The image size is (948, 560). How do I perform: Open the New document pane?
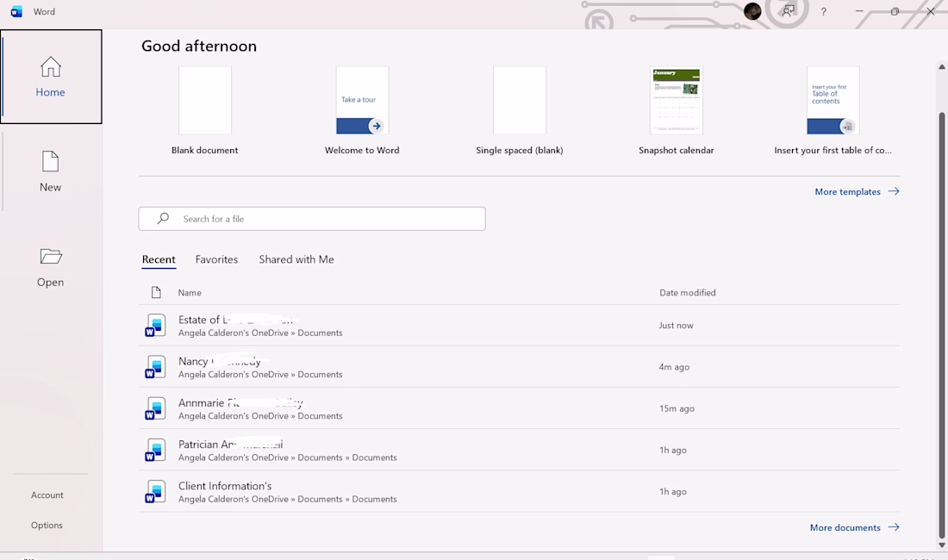(x=50, y=171)
